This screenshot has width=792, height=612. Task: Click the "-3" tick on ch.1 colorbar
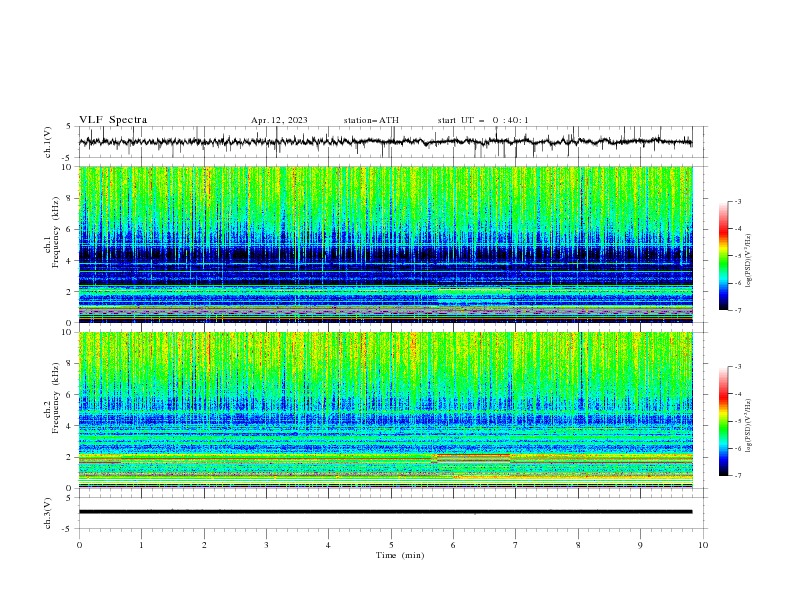click(x=738, y=201)
